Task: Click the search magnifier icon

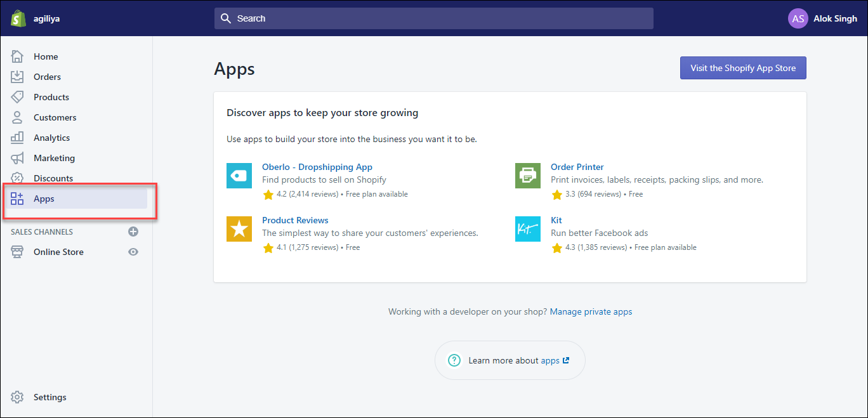Action: (226, 18)
